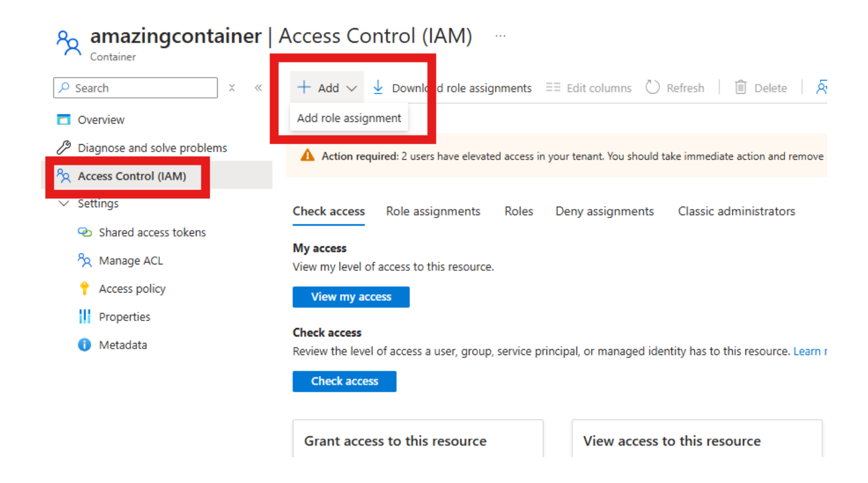Select the Diagnose and solve problems wrench icon

point(63,147)
